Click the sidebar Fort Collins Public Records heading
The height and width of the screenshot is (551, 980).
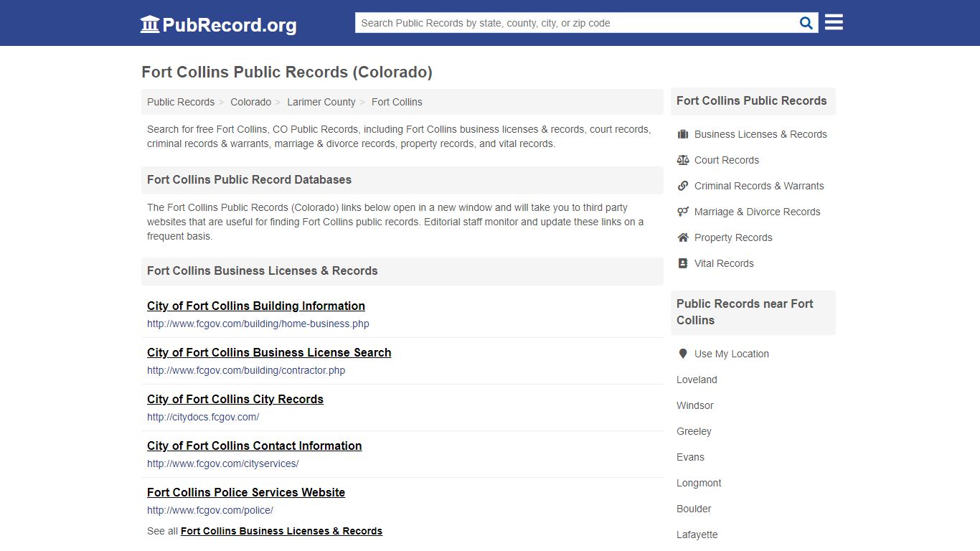(751, 100)
